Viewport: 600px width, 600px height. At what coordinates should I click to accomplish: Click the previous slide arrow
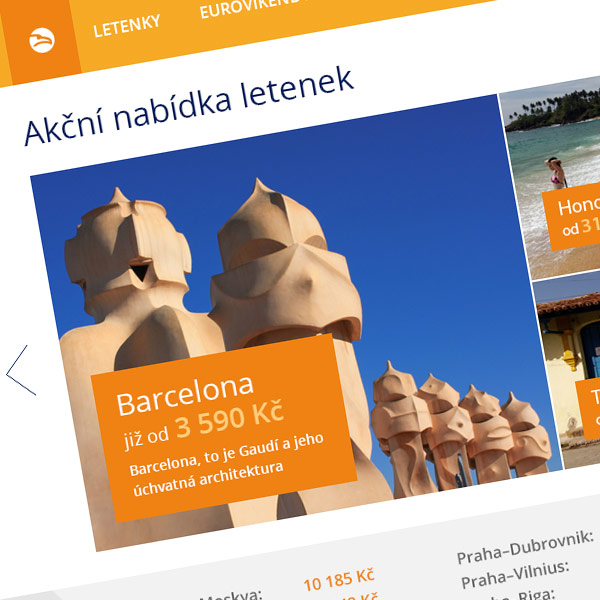[x=21, y=370]
